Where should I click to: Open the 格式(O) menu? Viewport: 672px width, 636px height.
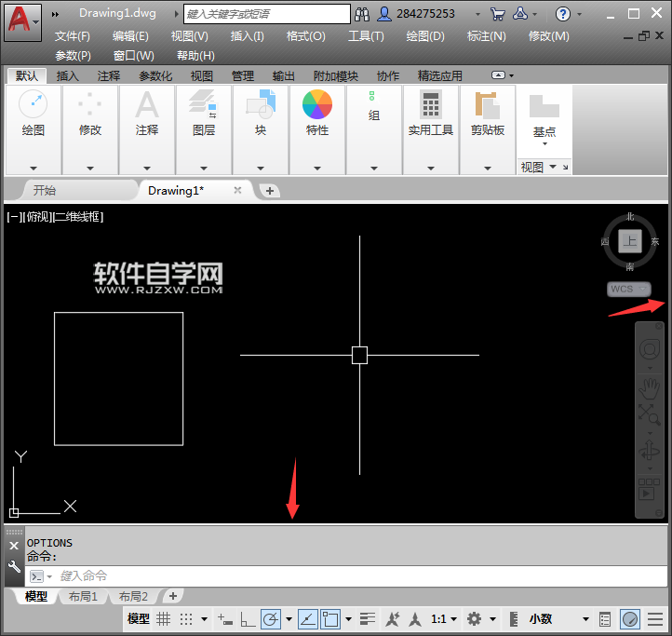(305, 36)
